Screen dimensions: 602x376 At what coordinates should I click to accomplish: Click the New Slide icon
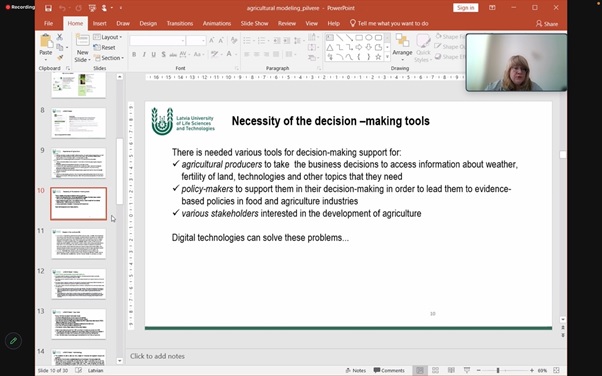coord(82,40)
